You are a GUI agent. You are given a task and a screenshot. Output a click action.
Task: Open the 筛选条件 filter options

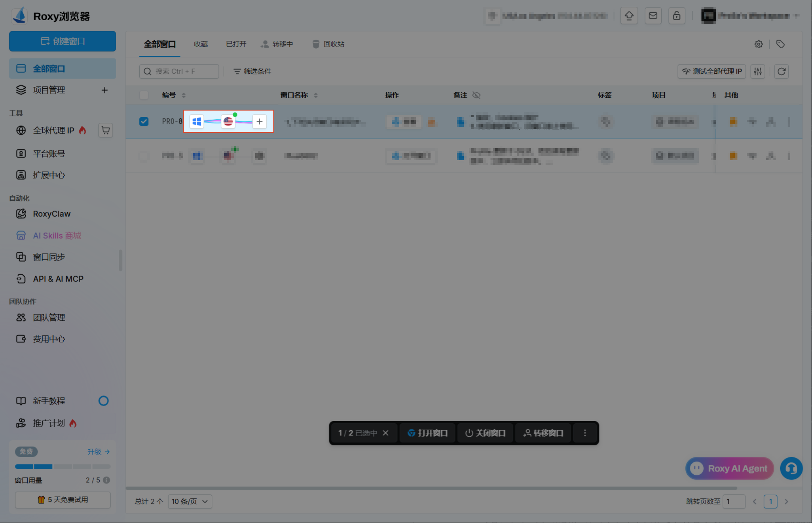(252, 71)
